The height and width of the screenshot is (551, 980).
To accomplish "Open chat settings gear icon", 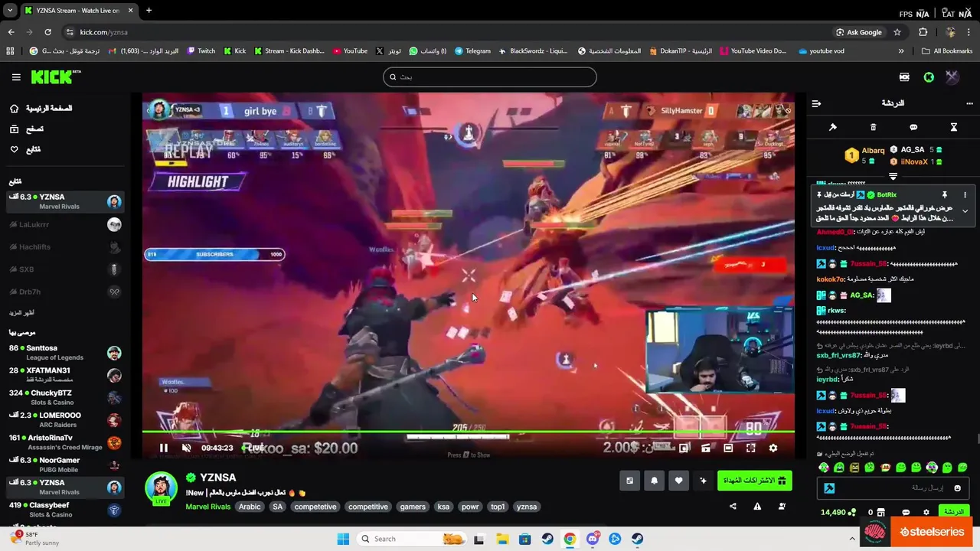I will tap(926, 512).
